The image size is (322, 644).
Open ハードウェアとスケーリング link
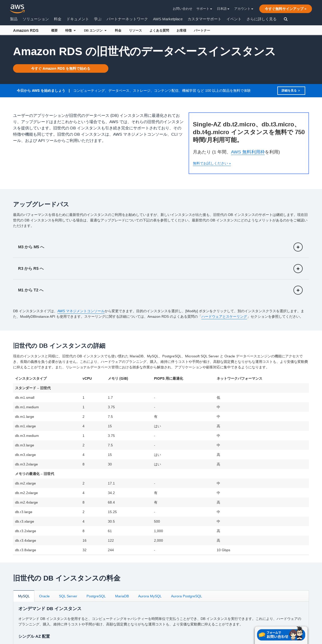coord(224,316)
